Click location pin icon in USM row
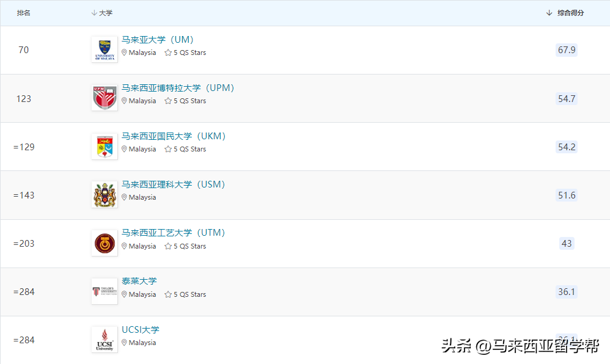This screenshot has height=364, width=610. (x=124, y=197)
